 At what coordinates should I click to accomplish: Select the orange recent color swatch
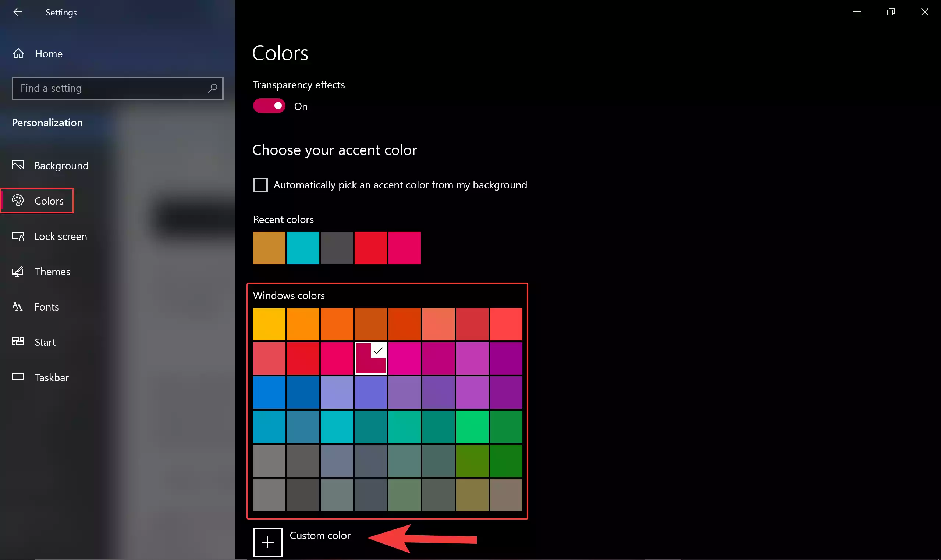pyautogui.click(x=268, y=248)
